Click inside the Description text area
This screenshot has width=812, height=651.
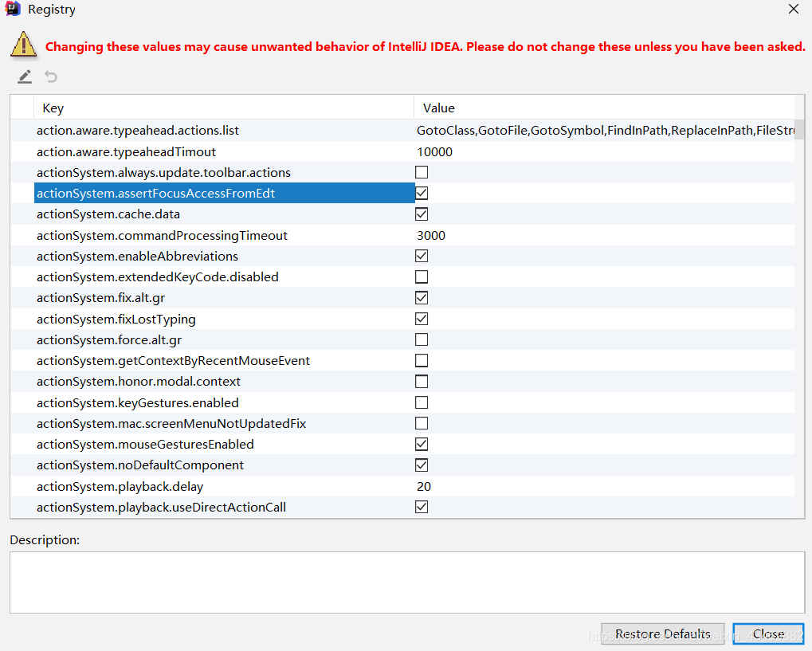tap(407, 582)
